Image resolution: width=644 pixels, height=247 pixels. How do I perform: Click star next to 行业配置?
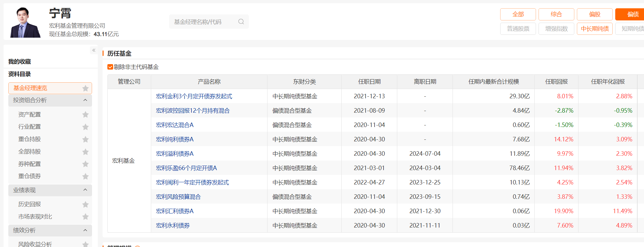pyautogui.click(x=85, y=127)
